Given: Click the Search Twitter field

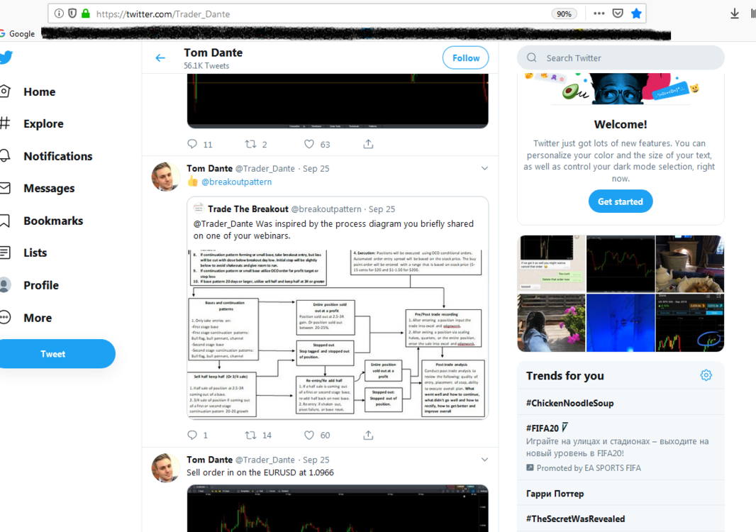Looking at the screenshot, I should (621, 58).
